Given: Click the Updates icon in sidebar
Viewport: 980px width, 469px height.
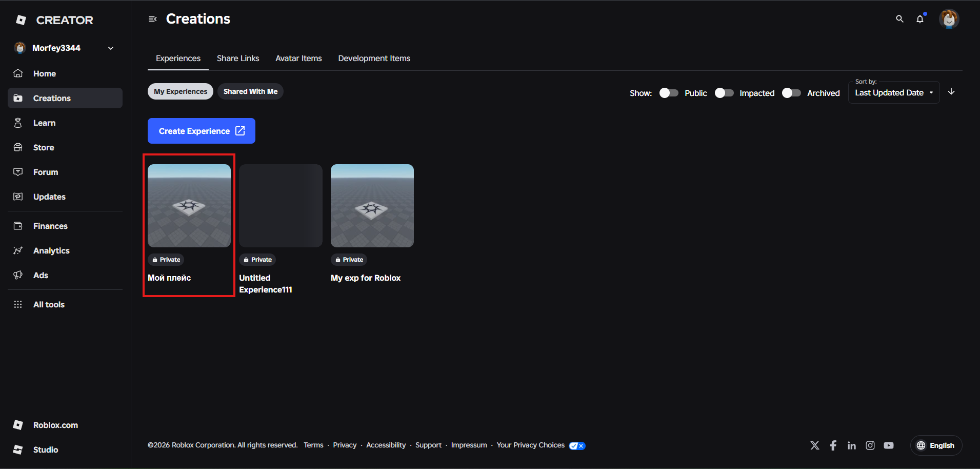Looking at the screenshot, I should (18, 197).
